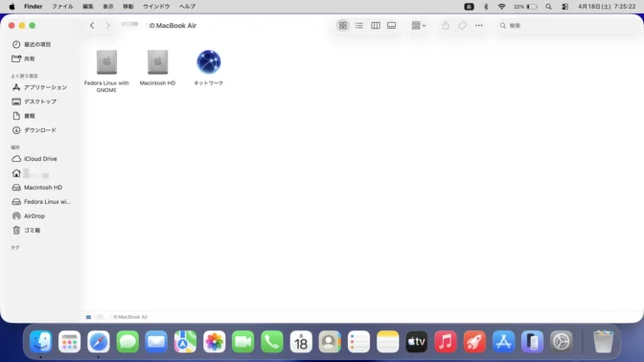Open Reminders from the Dock
Screen dimensions: 644x362
point(358,342)
